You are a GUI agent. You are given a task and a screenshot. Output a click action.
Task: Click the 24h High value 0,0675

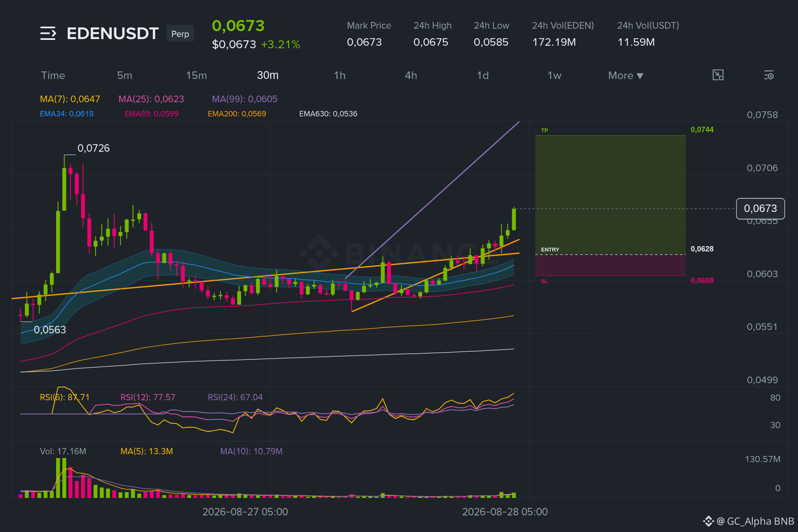click(431, 42)
